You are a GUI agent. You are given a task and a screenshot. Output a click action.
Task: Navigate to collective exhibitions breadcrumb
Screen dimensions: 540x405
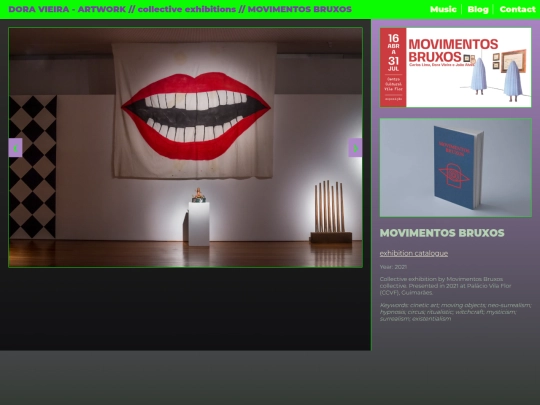pos(187,9)
